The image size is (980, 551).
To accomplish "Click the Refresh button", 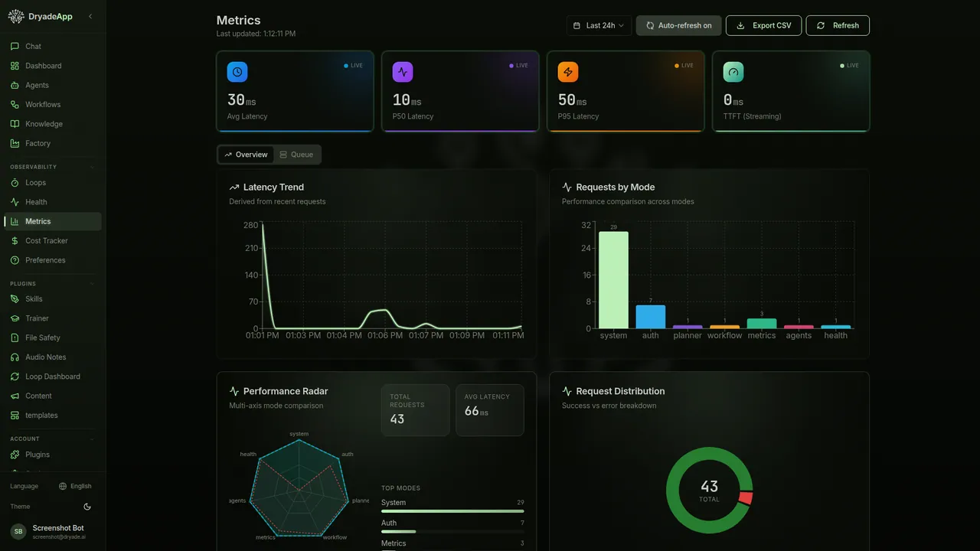I will (x=838, y=25).
